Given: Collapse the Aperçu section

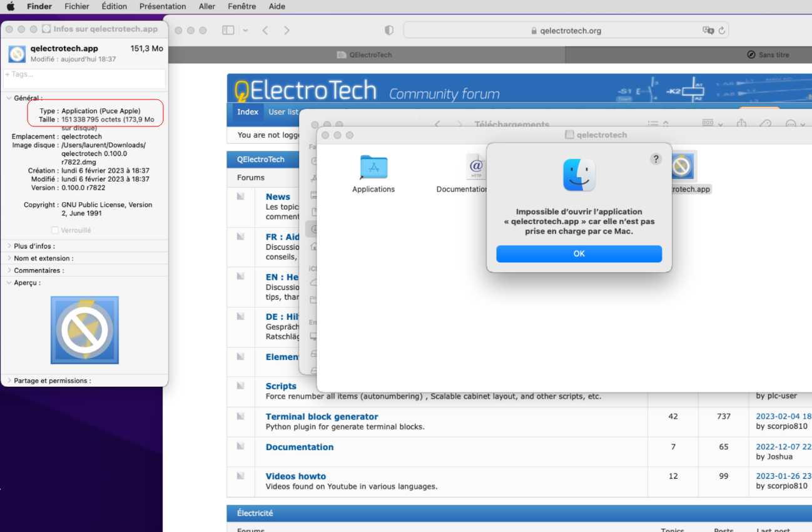Looking at the screenshot, I should 9,283.
